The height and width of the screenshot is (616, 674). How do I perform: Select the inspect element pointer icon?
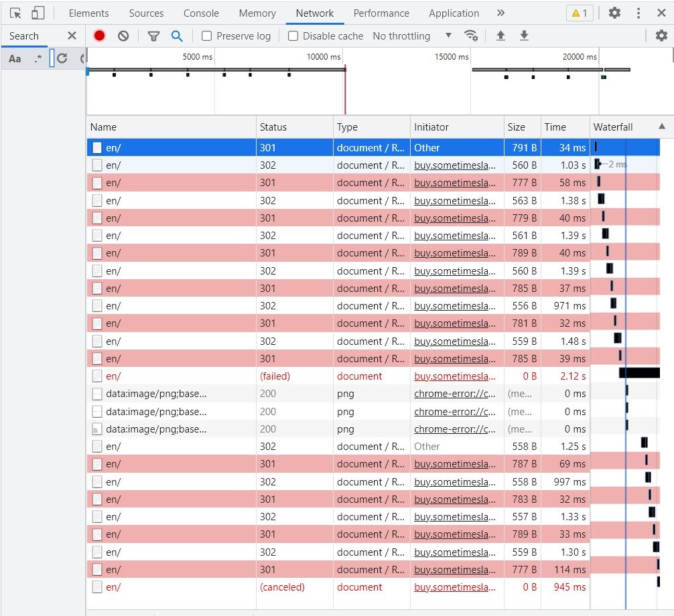16,13
